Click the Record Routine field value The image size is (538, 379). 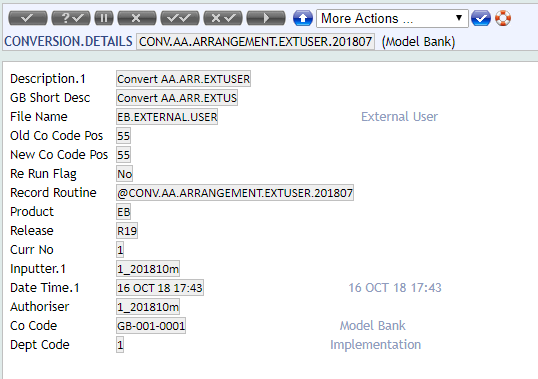click(x=235, y=193)
